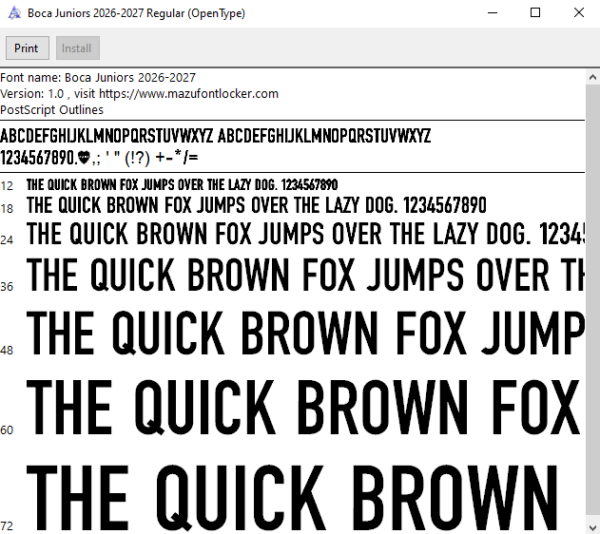Image resolution: width=600 pixels, height=534 pixels.
Task: Click the Print button
Action: (28, 48)
